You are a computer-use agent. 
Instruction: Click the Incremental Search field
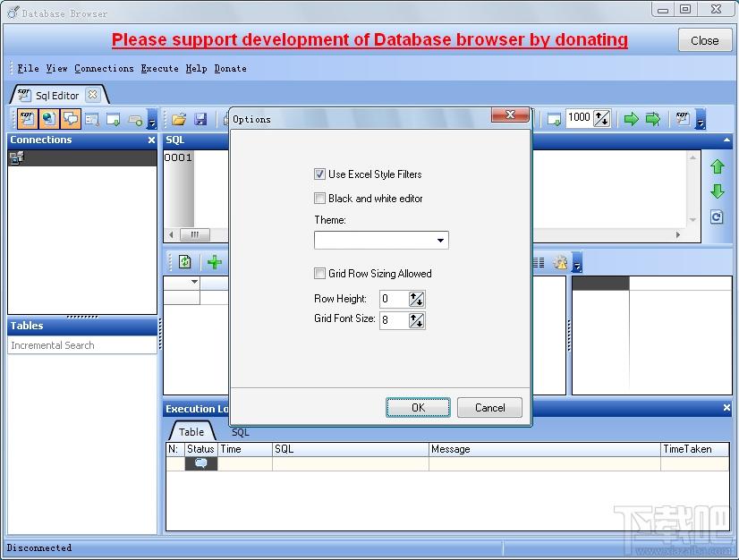pos(82,345)
